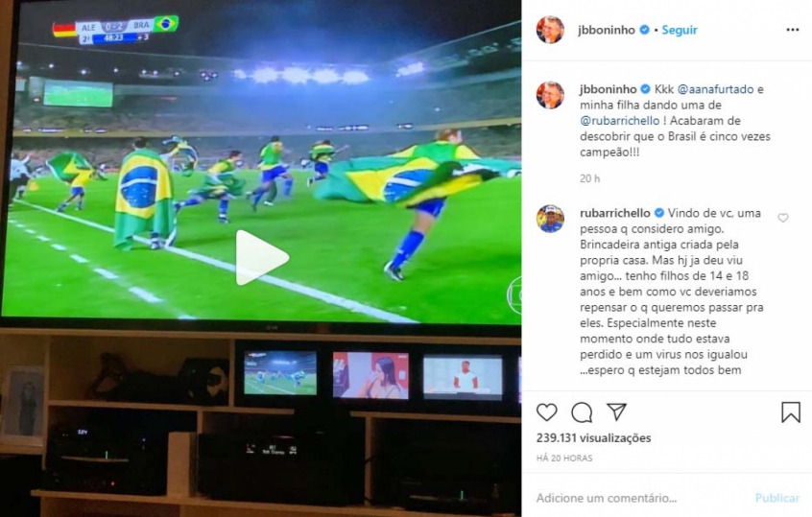Open the 239.131 visualizações view count
The height and width of the screenshot is (517, 812).
(x=593, y=437)
